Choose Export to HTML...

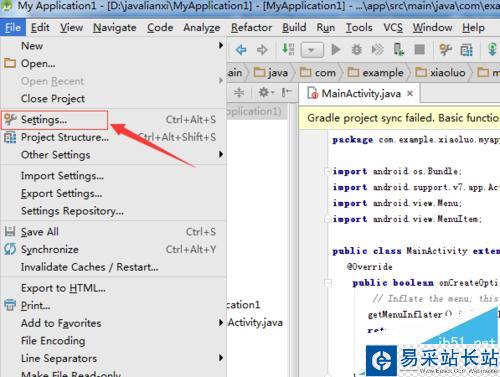[113, 288]
